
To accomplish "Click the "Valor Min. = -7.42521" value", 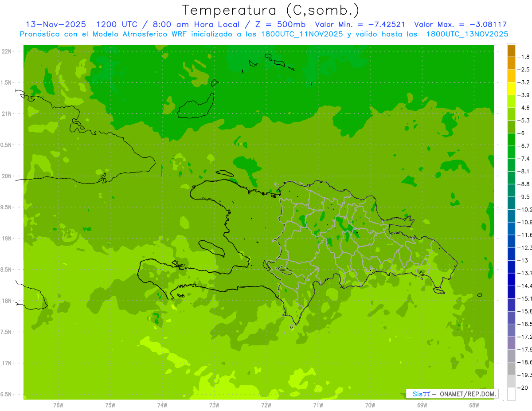I will click(360, 24).
